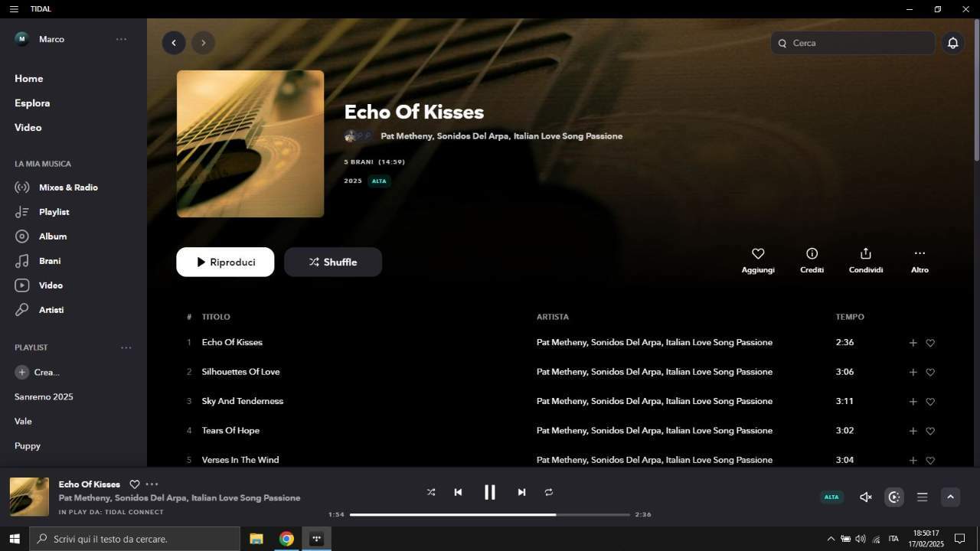Open playlist section options dots
The width and height of the screenshot is (980, 551).
point(126,347)
